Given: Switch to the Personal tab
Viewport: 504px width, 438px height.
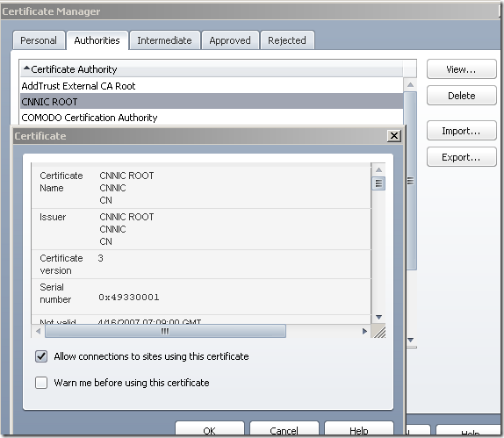Looking at the screenshot, I should (x=39, y=40).
